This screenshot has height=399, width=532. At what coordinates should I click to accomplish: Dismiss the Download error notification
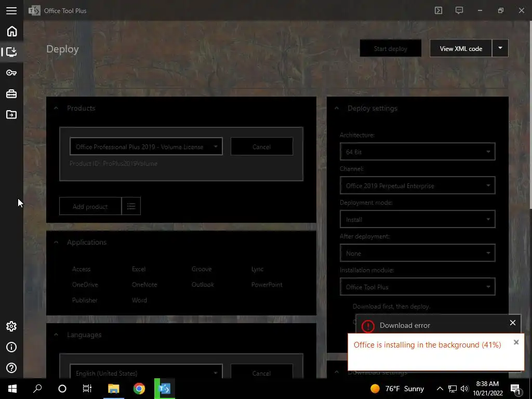[x=513, y=323]
